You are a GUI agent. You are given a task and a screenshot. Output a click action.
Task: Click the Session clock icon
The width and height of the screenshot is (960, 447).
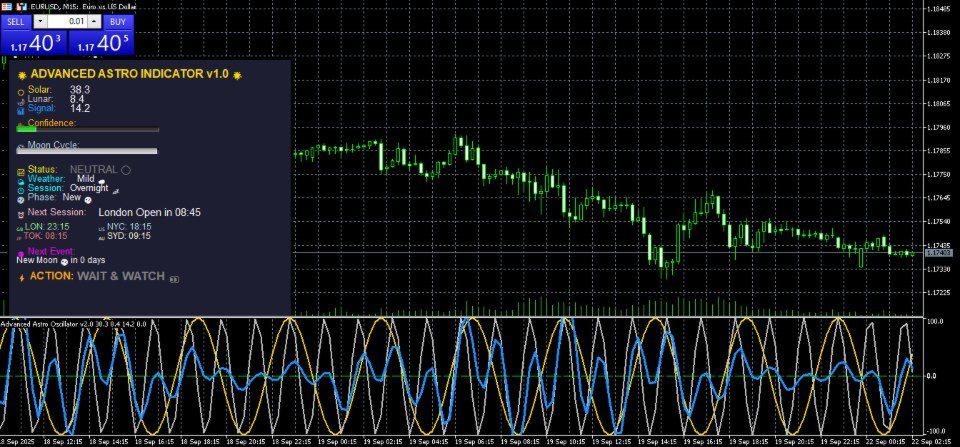tap(21, 190)
